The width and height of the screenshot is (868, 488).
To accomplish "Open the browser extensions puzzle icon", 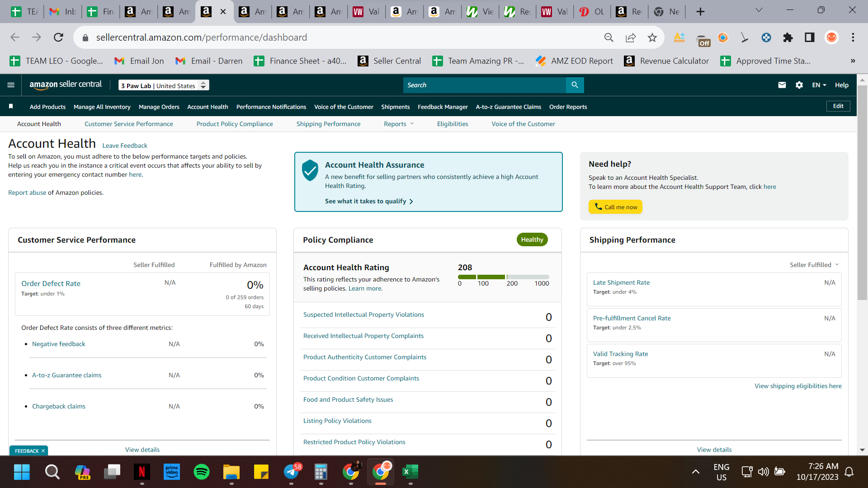I will tap(788, 38).
